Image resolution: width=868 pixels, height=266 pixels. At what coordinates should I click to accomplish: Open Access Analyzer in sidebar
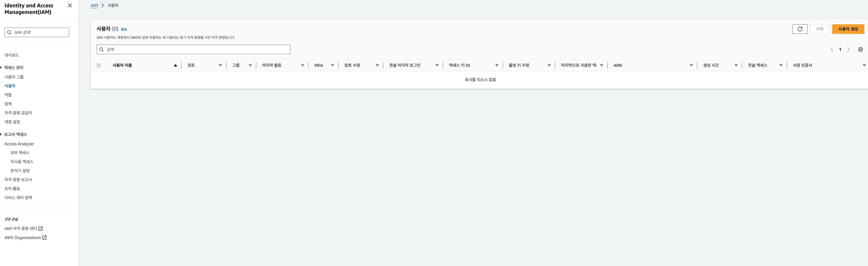19,144
